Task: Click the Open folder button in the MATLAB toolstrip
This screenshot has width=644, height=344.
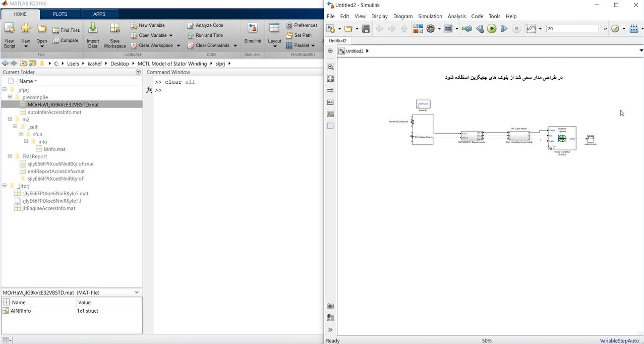Action: pos(42,35)
